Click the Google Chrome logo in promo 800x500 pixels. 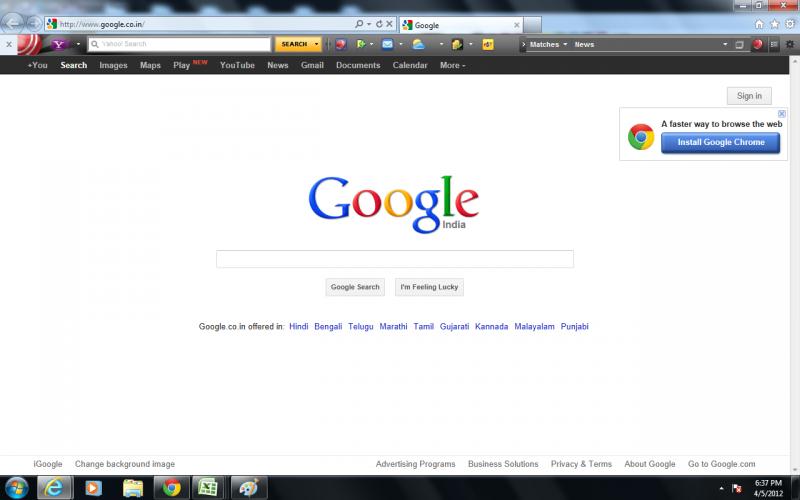641,137
